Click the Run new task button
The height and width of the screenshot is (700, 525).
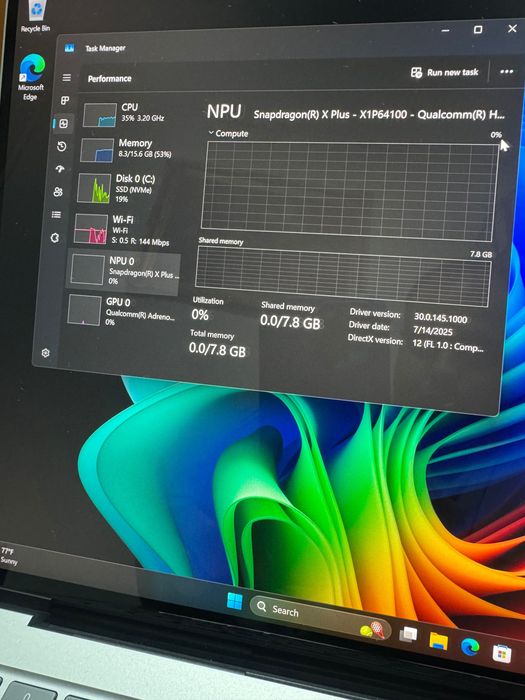tap(444, 72)
